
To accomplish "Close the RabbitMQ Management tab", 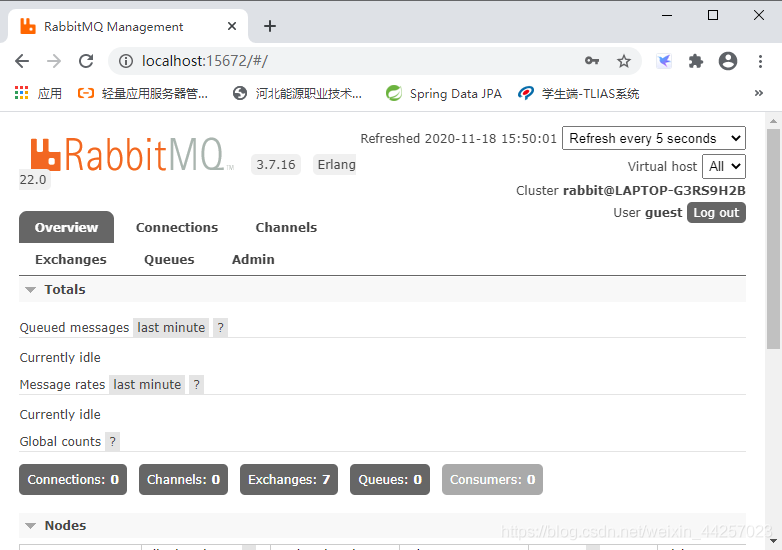I will [x=232, y=26].
